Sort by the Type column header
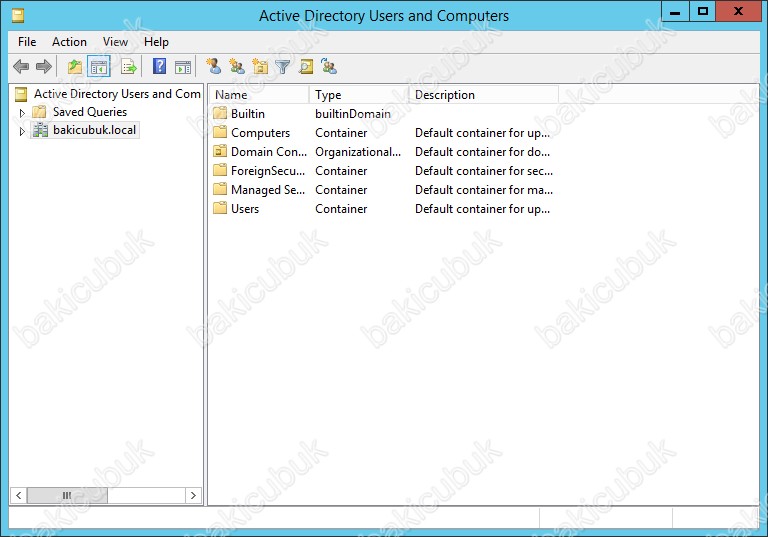Screen dimensions: 768x537 pyautogui.click(x=359, y=95)
